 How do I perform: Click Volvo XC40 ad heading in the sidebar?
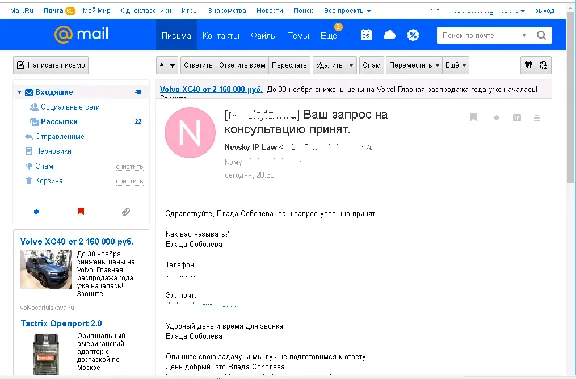click(77, 241)
